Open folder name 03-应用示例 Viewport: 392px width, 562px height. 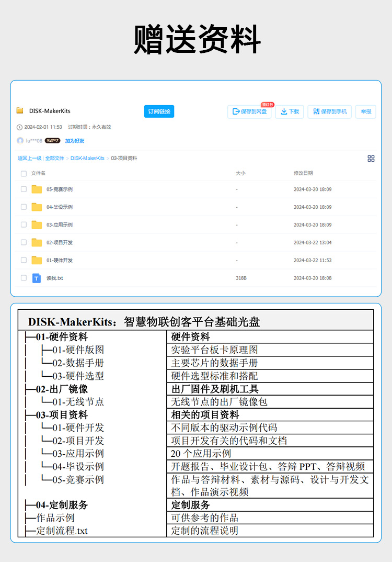click(60, 224)
